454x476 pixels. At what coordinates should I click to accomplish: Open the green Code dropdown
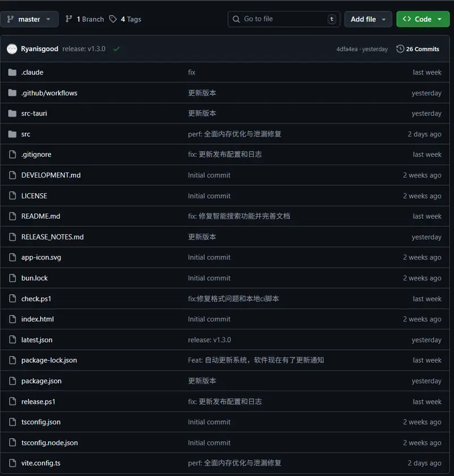423,19
